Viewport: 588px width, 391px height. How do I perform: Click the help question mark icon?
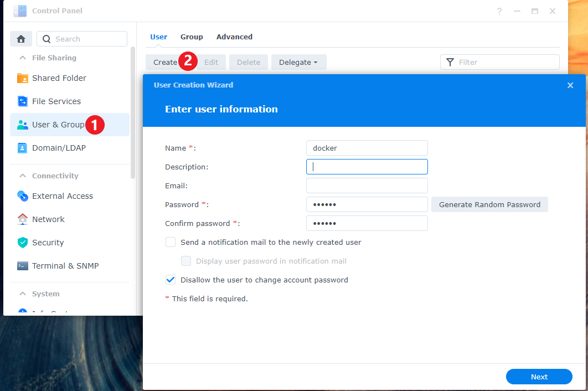[499, 11]
